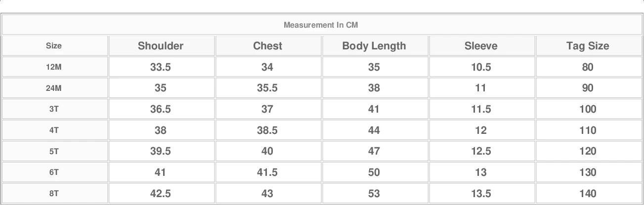644x205 pixels.
Task: Click the Shoulder column header
Action: [x=161, y=46]
